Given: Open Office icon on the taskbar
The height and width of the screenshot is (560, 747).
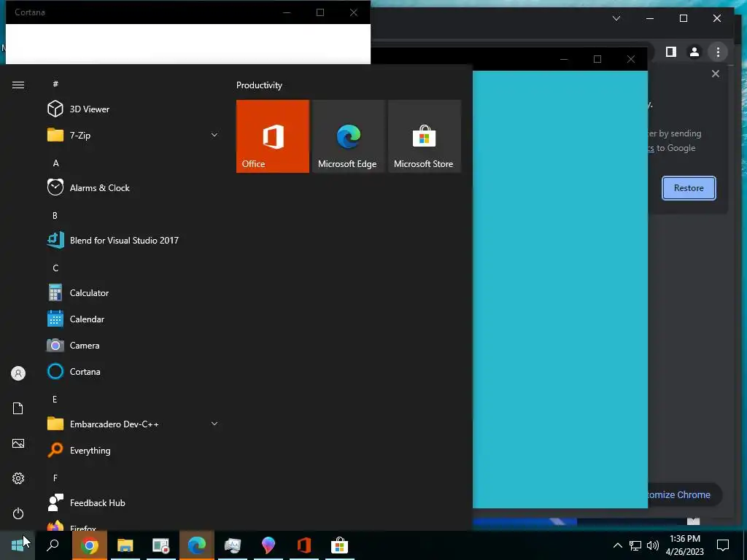Looking at the screenshot, I should 304,545.
